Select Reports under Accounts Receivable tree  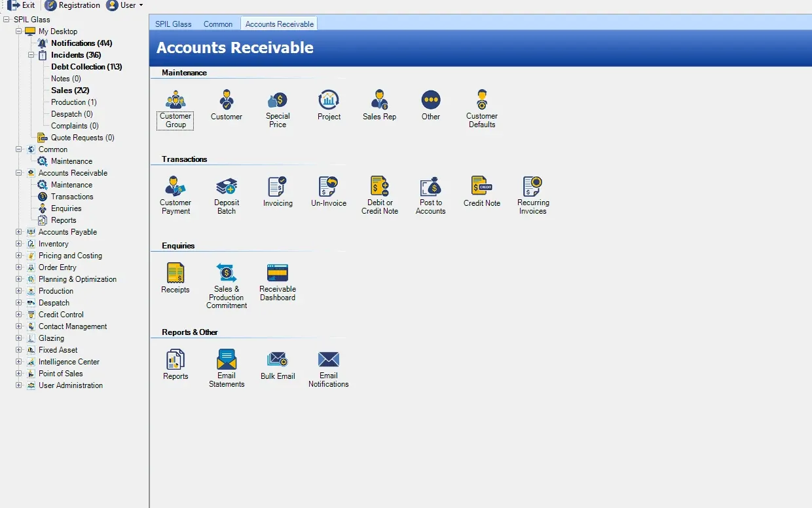[x=64, y=220]
